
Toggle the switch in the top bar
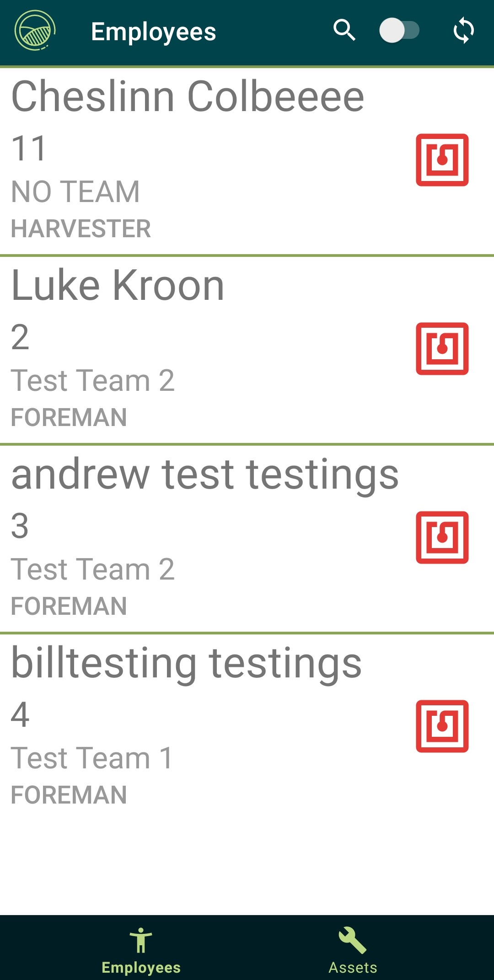coord(399,31)
